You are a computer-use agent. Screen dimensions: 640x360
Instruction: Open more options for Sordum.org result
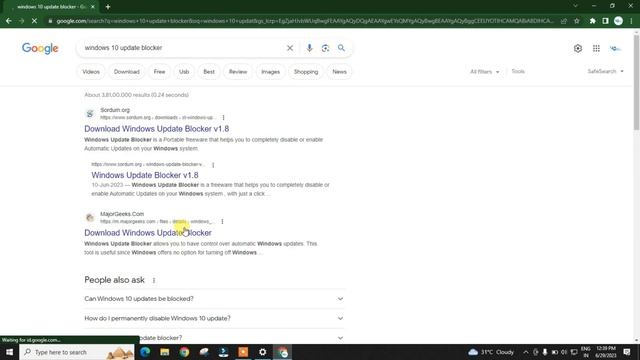(x=223, y=118)
